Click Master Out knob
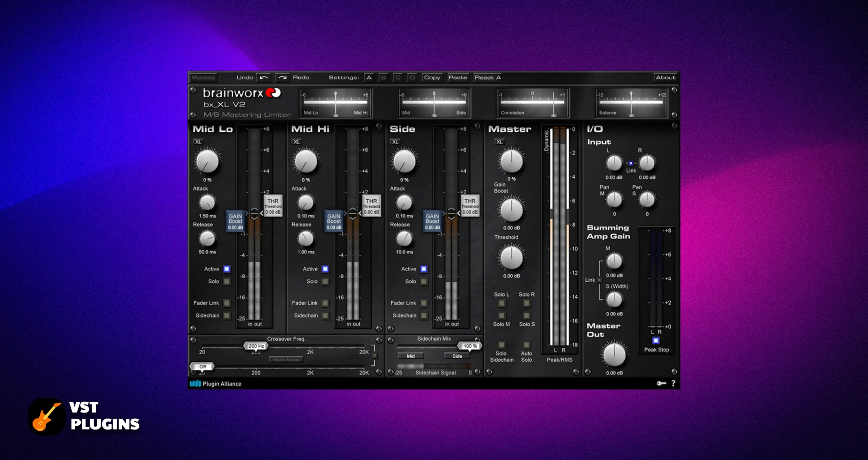This screenshot has width=868, height=460. tap(614, 355)
